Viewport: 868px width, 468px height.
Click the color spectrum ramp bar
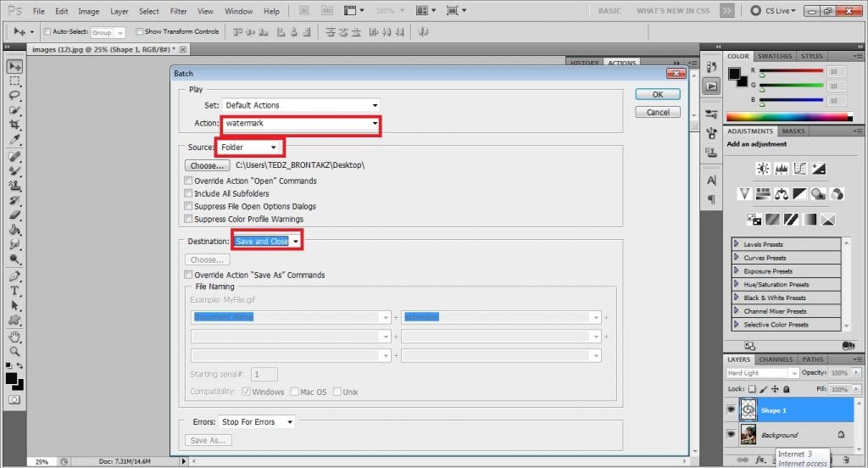click(788, 116)
